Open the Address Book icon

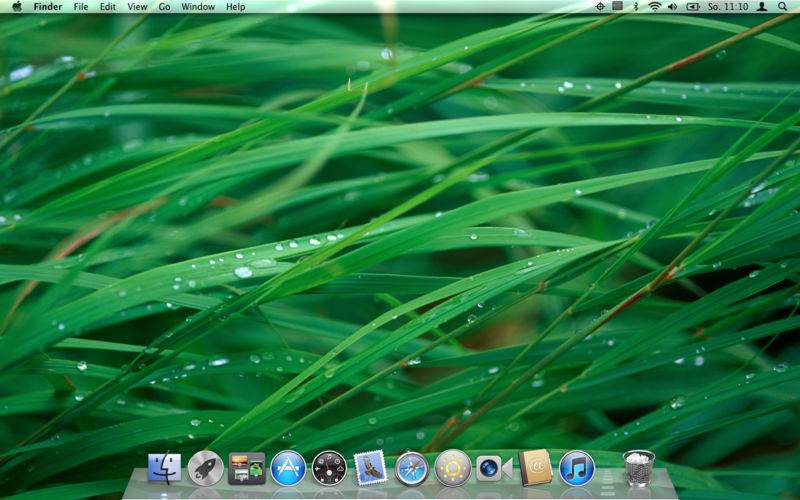[535, 467]
